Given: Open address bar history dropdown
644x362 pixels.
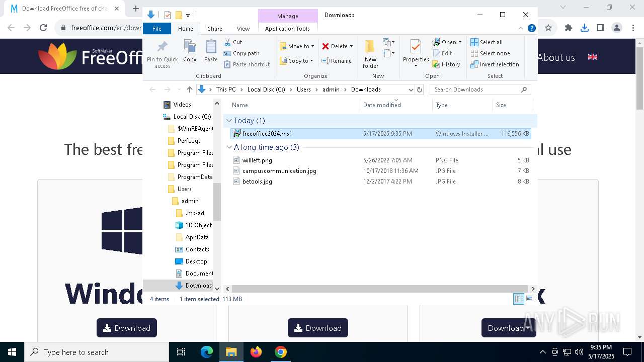Looking at the screenshot, I should [x=411, y=89].
